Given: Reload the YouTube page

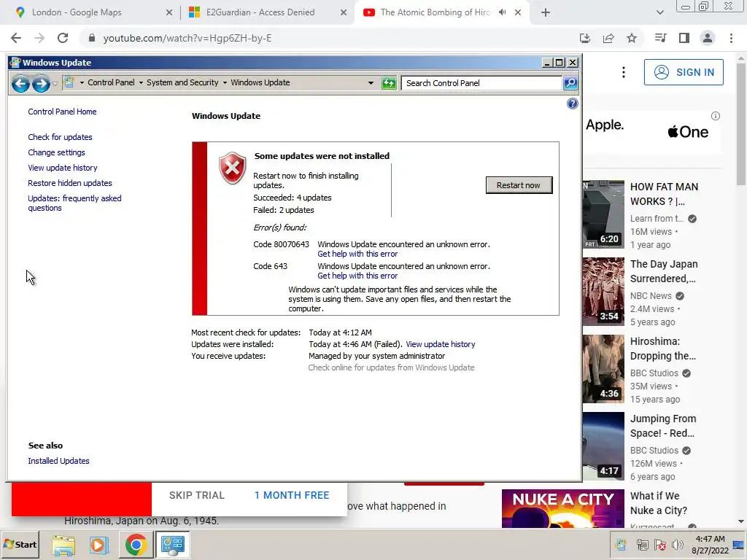Looking at the screenshot, I should [x=63, y=38].
